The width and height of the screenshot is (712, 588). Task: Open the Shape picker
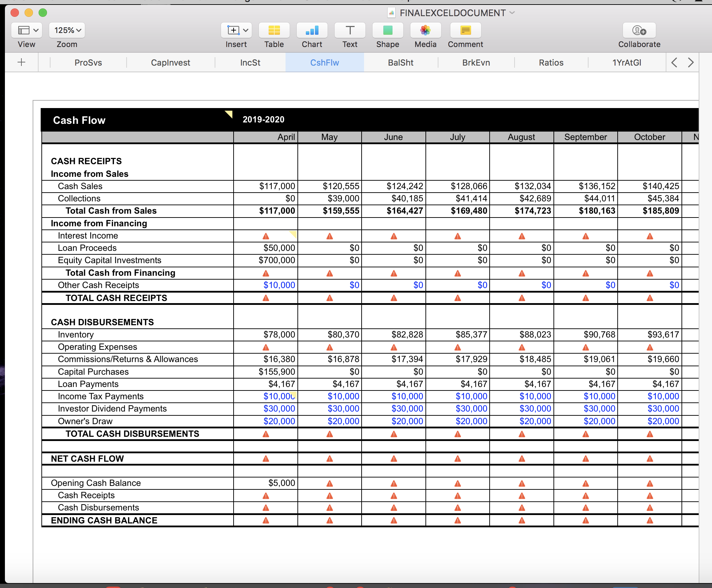point(388,30)
